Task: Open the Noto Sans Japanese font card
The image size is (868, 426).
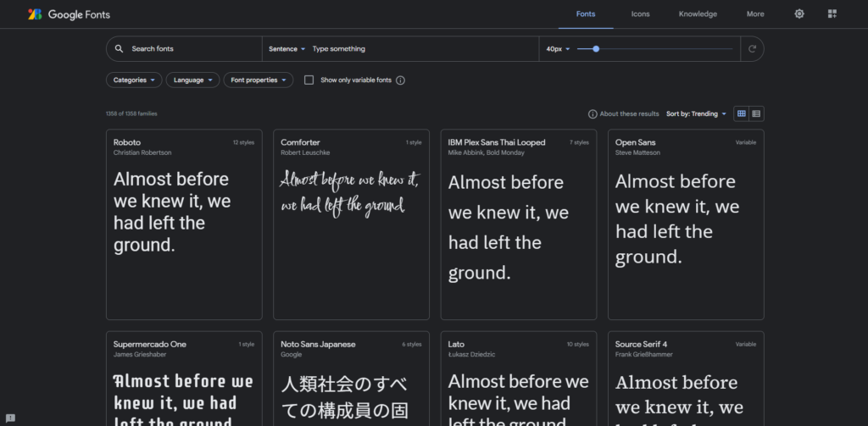Action: [x=351, y=379]
